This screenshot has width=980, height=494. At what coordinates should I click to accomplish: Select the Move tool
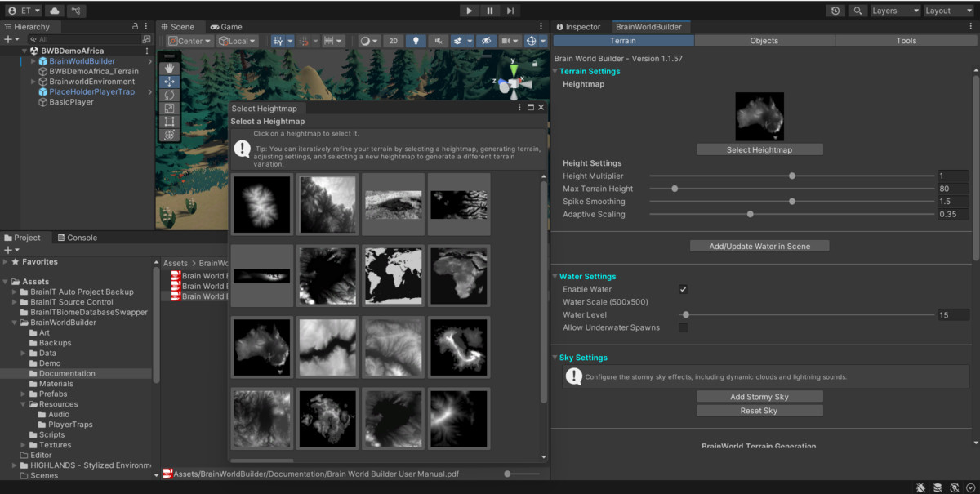tap(169, 82)
